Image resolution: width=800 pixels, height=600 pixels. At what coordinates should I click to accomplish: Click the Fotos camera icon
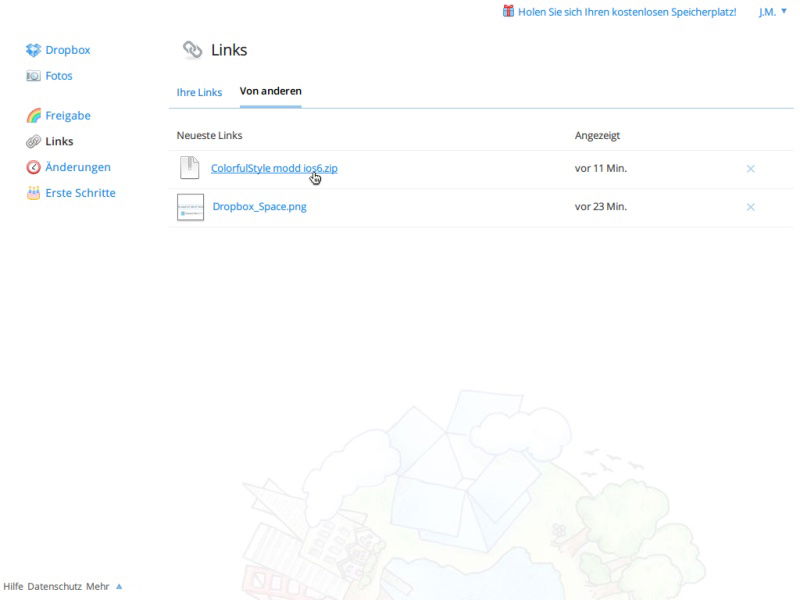(33, 76)
